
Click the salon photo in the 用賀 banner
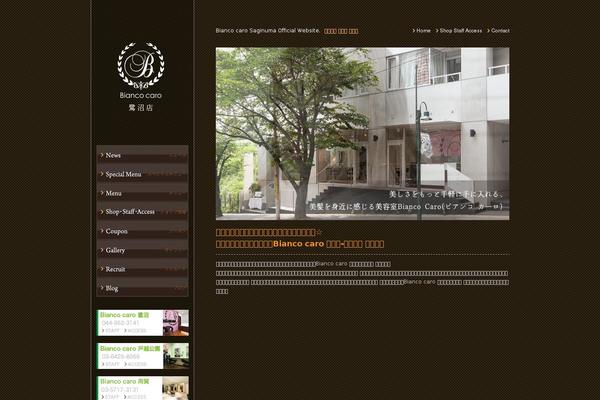pyautogui.click(x=176, y=388)
